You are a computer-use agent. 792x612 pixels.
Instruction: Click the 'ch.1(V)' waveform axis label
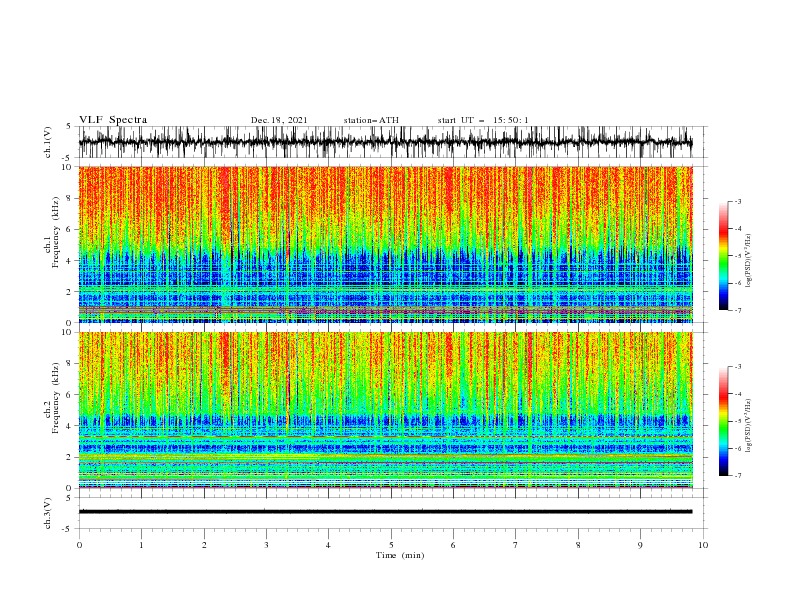click(x=48, y=142)
